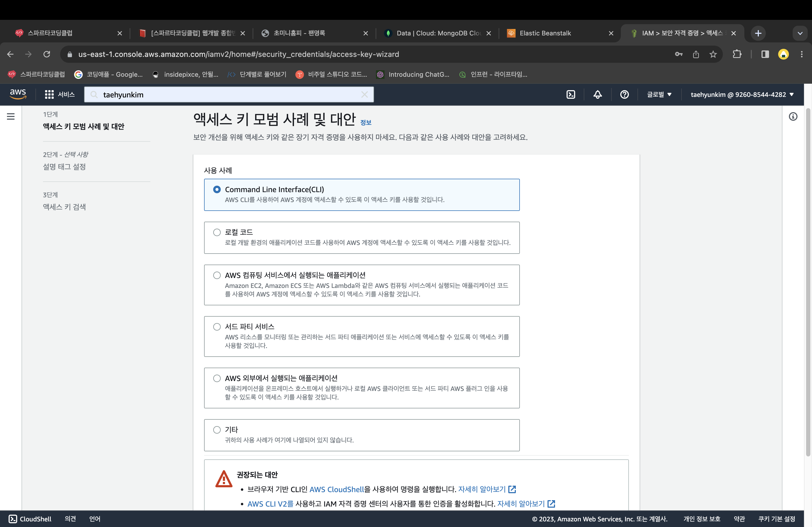Click 자세히 알아보기 link on CloudShell line
The height and width of the screenshot is (527, 812).
click(x=482, y=489)
